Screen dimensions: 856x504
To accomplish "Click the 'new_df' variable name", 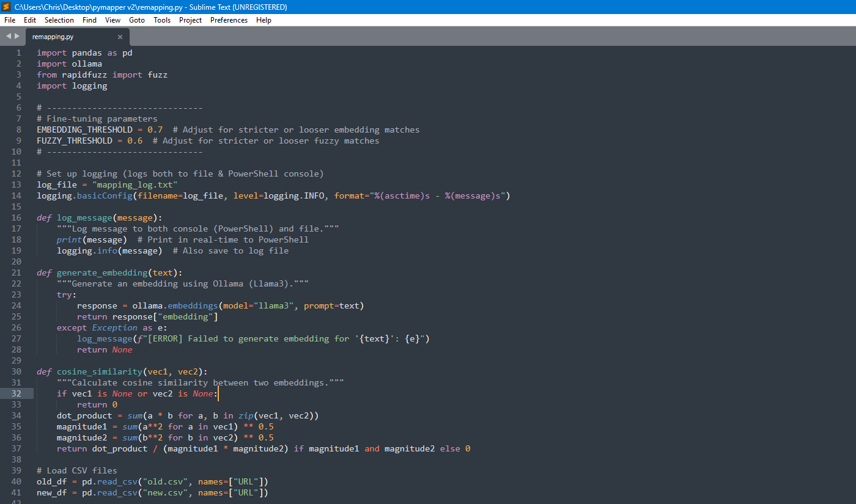I will [x=51, y=492].
